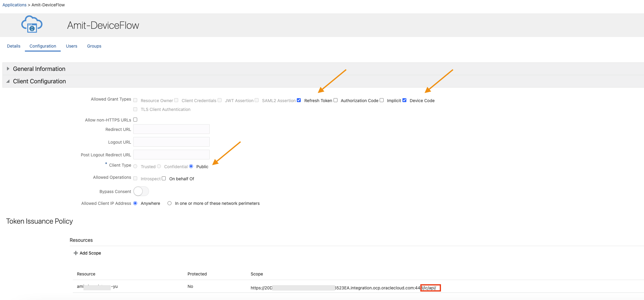Check the On behalf Of operation

pos(164,178)
